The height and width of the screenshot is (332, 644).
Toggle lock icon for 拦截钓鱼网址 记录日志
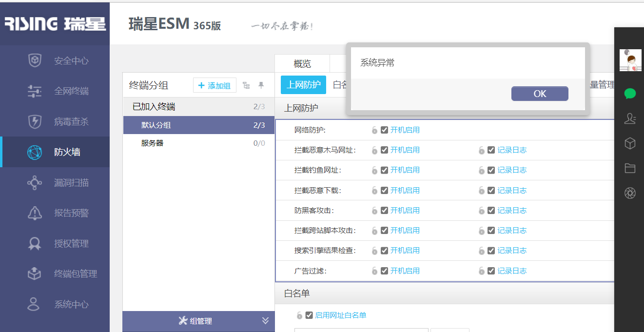tap(482, 170)
